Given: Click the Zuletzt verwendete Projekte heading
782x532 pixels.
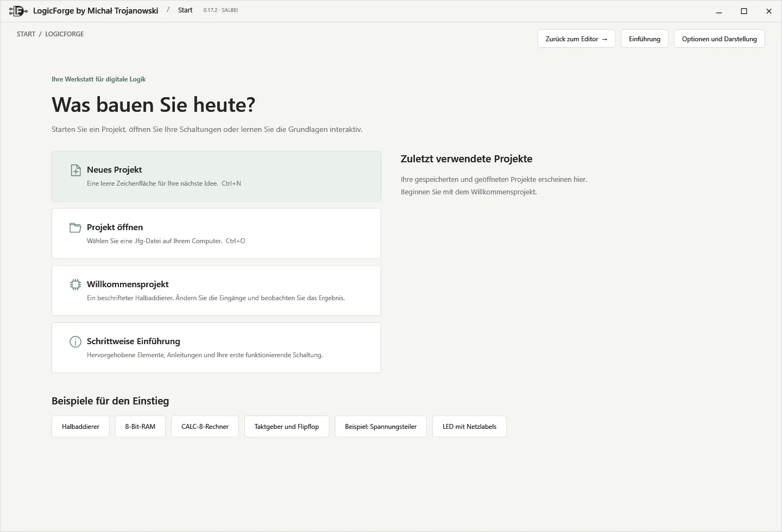Looking at the screenshot, I should click(466, 159).
